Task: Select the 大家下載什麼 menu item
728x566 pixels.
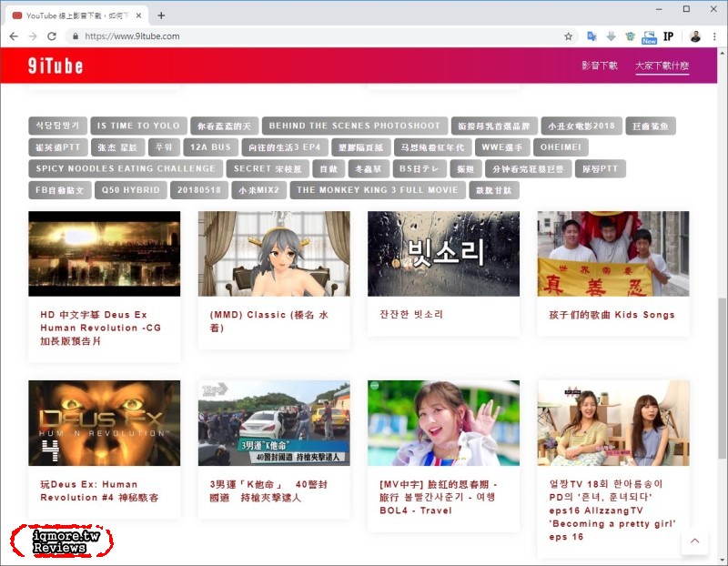Action: coord(662,66)
